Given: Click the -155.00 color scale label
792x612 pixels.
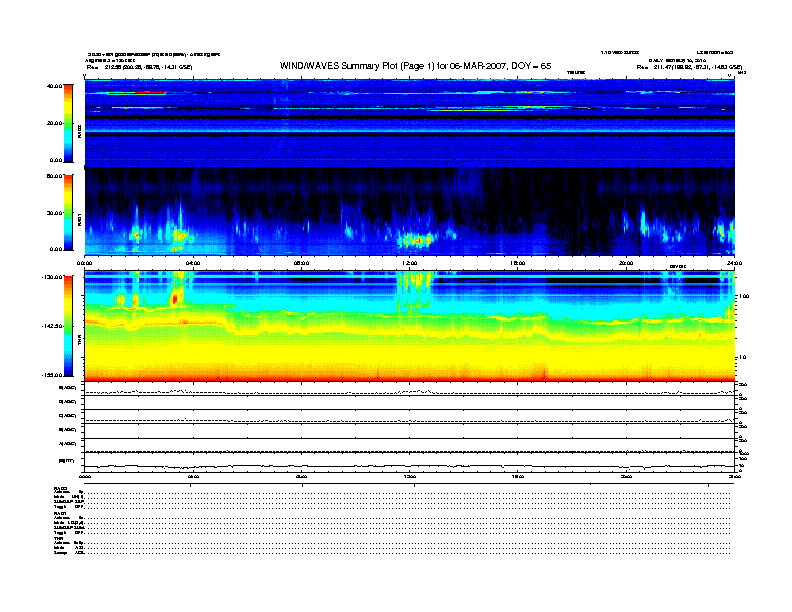Looking at the screenshot, I should pyautogui.click(x=52, y=375).
